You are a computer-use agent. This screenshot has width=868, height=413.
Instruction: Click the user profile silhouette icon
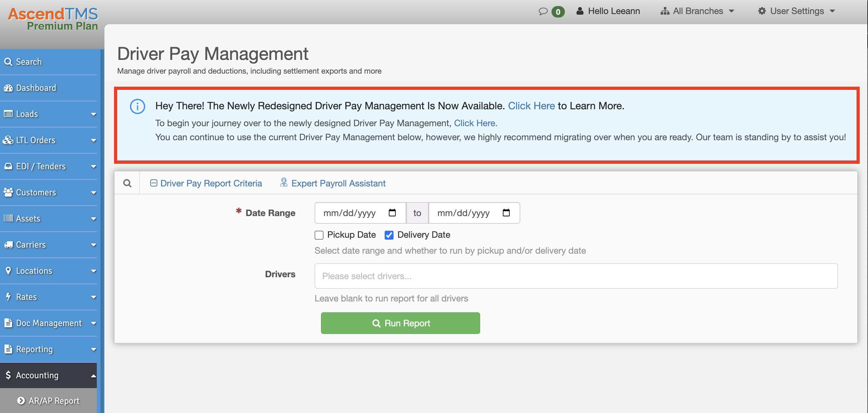point(580,11)
